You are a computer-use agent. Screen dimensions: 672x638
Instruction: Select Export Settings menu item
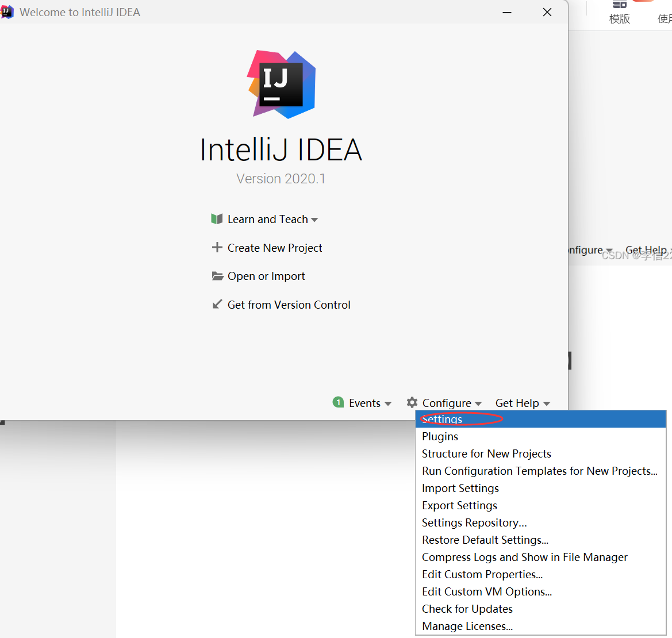(x=540, y=505)
